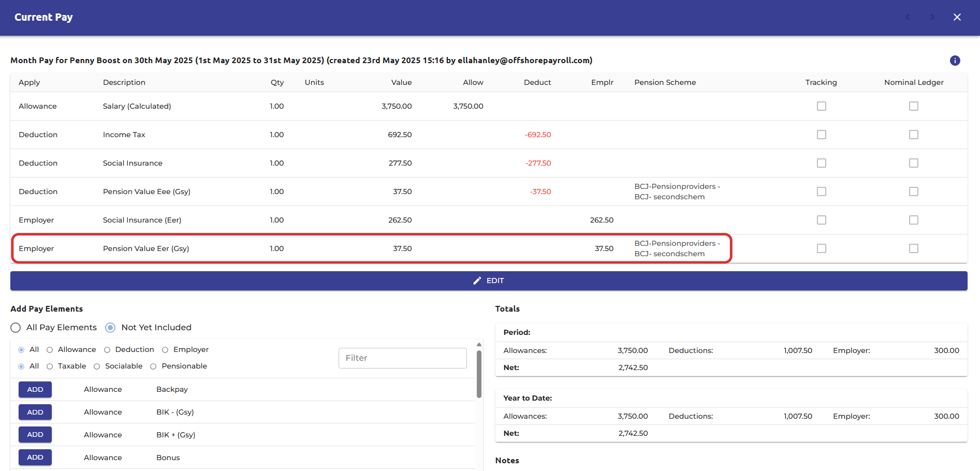This screenshot has height=471, width=980.
Task: Tick Tracking checkbox for Social Insurance (Eer)
Action: [x=821, y=220]
